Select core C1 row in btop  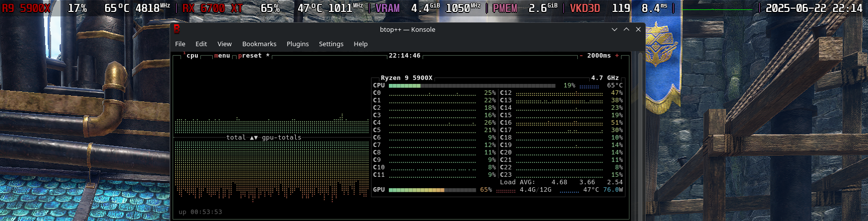pos(434,100)
